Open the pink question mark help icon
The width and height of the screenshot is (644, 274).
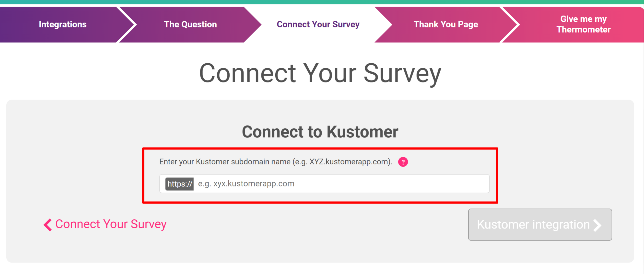click(x=403, y=162)
